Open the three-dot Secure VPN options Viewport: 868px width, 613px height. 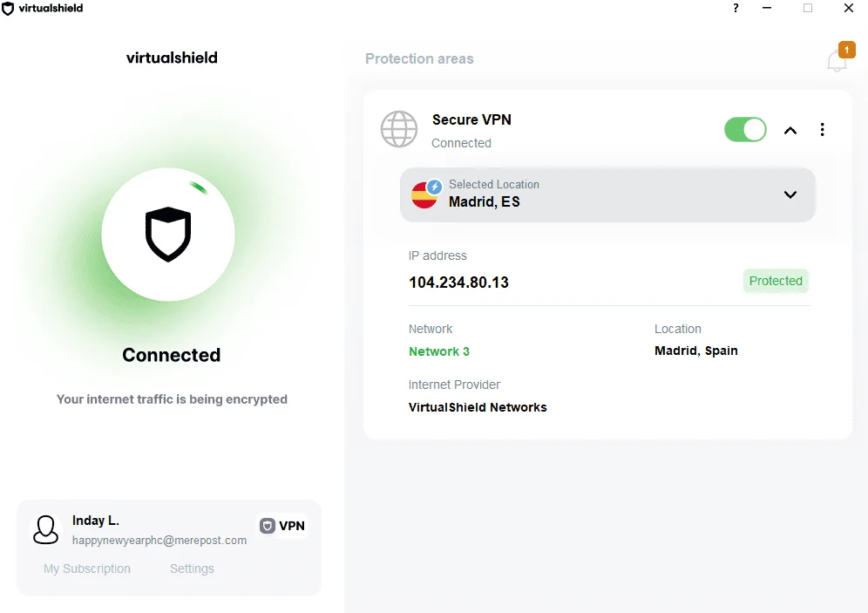(822, 130)
